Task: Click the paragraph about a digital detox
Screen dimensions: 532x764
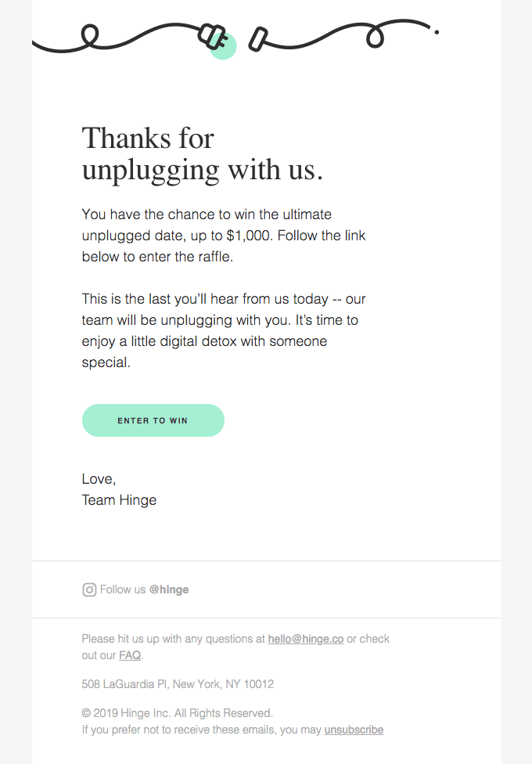Action: 224,330
